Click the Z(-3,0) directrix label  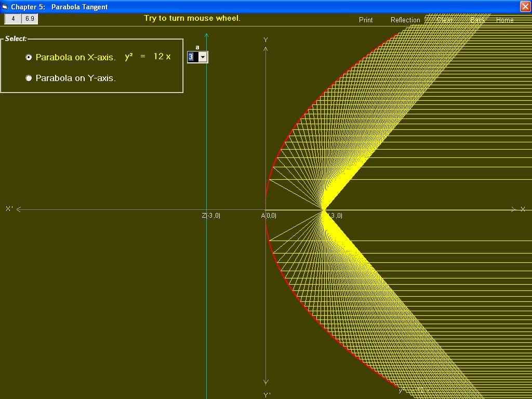[211, 216]
